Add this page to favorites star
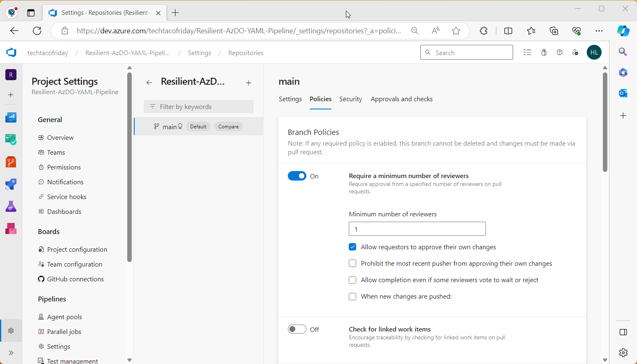This screenshot has width=637, height=364. pos(456,31)
